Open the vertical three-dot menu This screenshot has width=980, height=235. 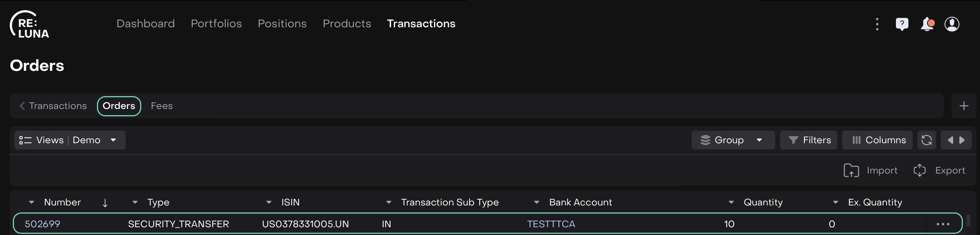point(877,24)
